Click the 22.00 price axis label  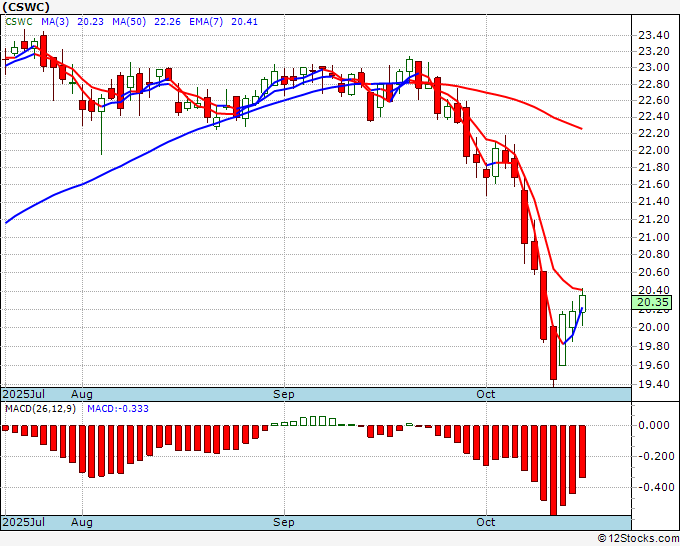tap(654, 150)
